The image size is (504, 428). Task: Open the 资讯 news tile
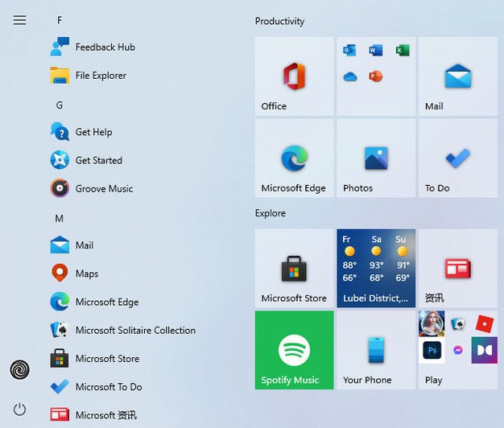[458, 268]
